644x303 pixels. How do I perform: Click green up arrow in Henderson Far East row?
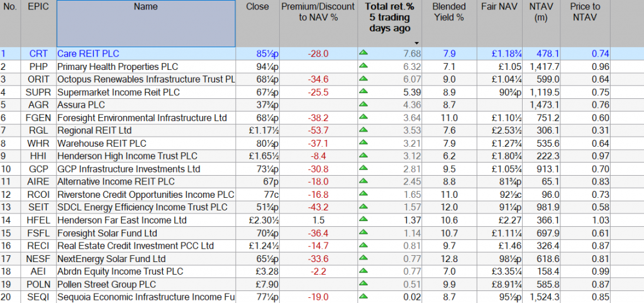(363, 219)
